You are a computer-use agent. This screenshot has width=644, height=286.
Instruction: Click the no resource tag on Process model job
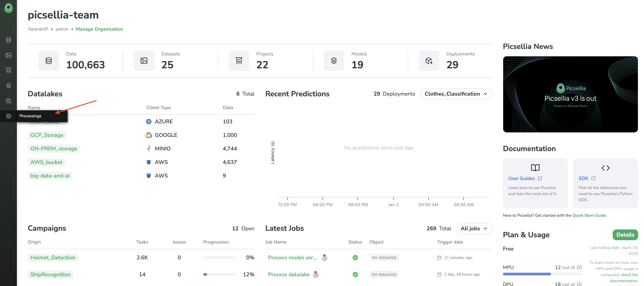click(384, 258)
